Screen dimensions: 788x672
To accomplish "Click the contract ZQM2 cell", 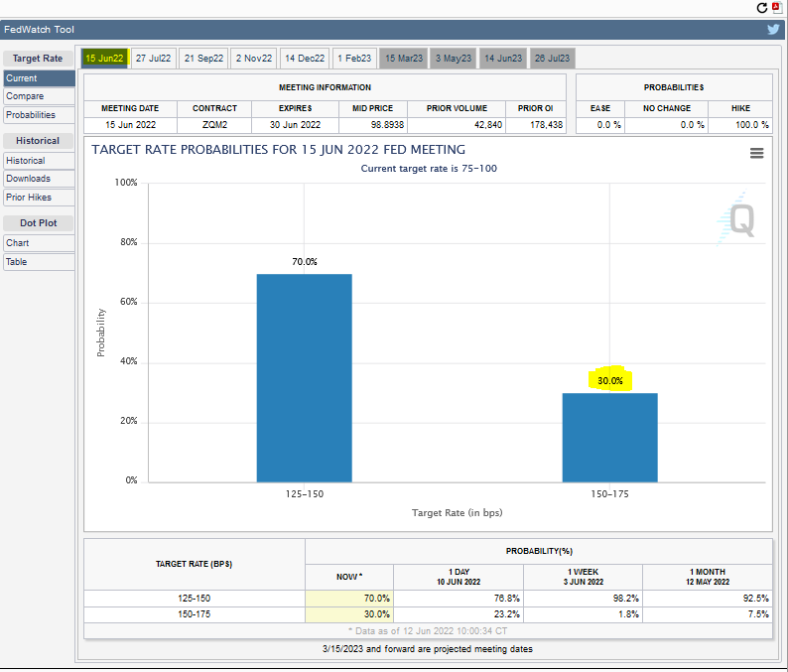I will (x=214, y=125).
